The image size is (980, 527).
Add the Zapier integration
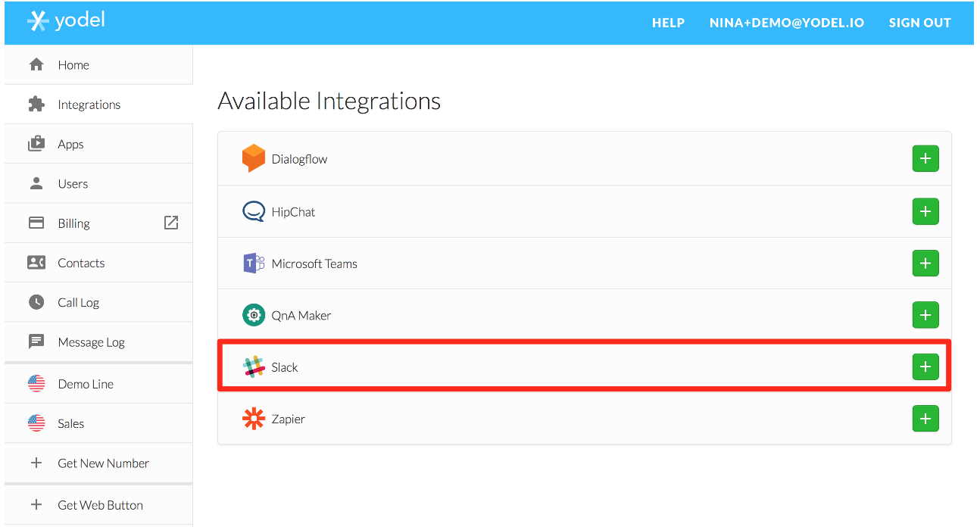[925, 419]
